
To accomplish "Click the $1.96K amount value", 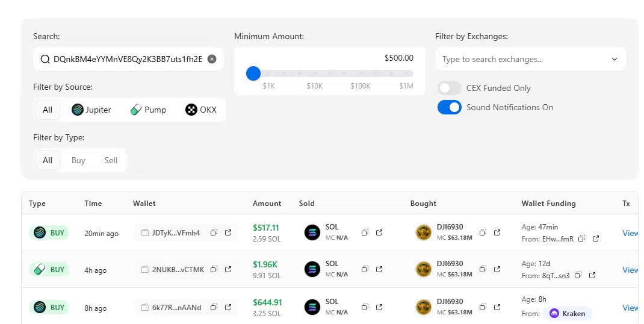I will (265, 264).
